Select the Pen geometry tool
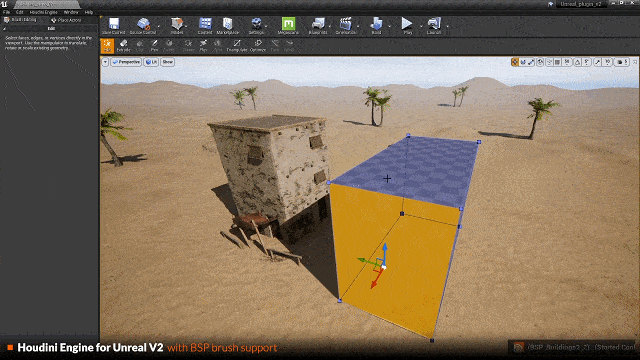The image size is (640, 360). pyautogui.click(x=154, y=46)
